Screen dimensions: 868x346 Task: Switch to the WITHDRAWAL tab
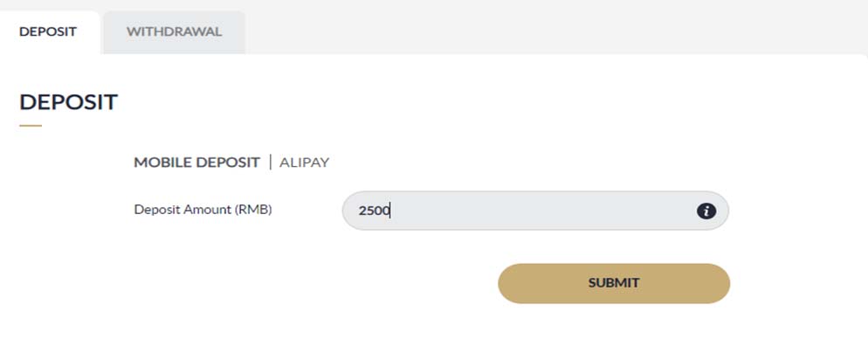coord(174,32)
